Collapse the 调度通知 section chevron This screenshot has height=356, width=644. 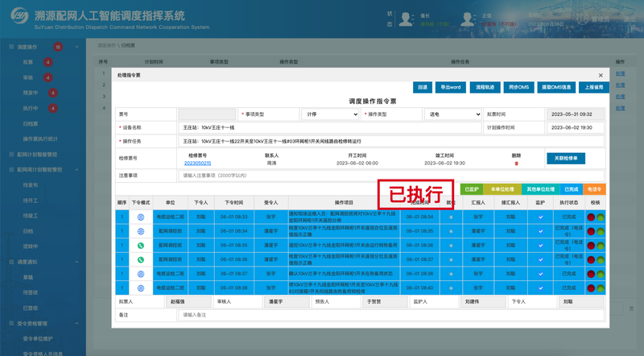pyautogui.click(x=76, y=262)
